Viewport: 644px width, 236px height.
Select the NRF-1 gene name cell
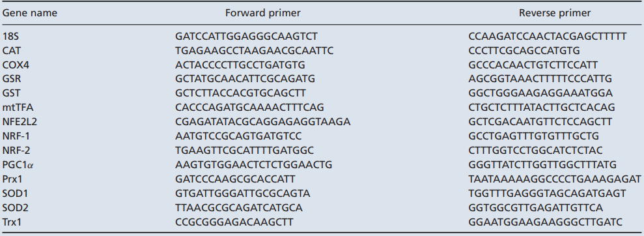click(16, 136)
